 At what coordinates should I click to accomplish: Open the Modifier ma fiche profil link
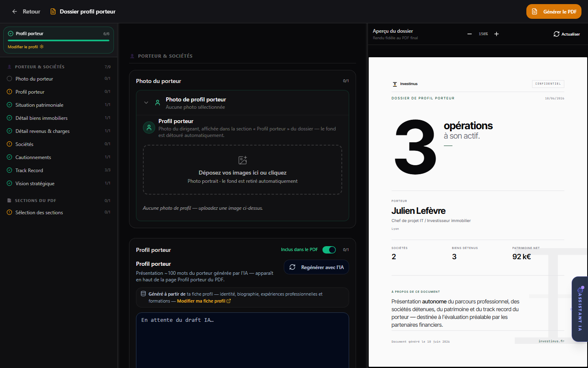[204, 301]
